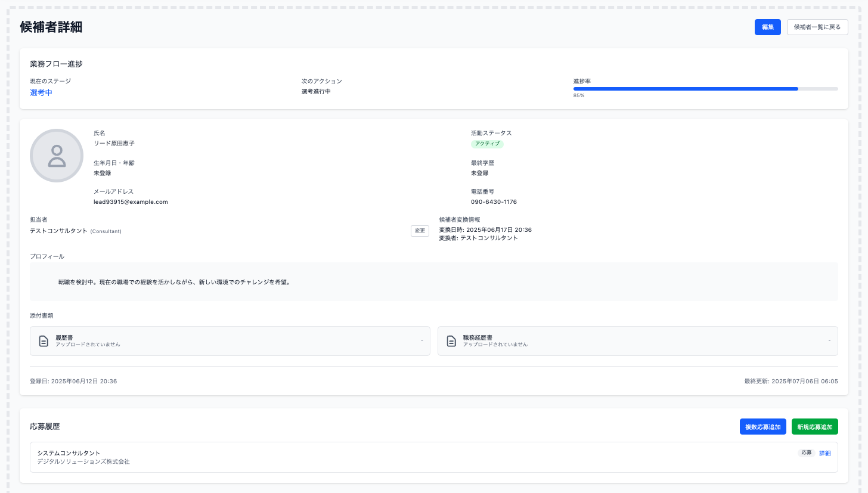Click the candidate avatar placeholder icon

pos(57,156)
